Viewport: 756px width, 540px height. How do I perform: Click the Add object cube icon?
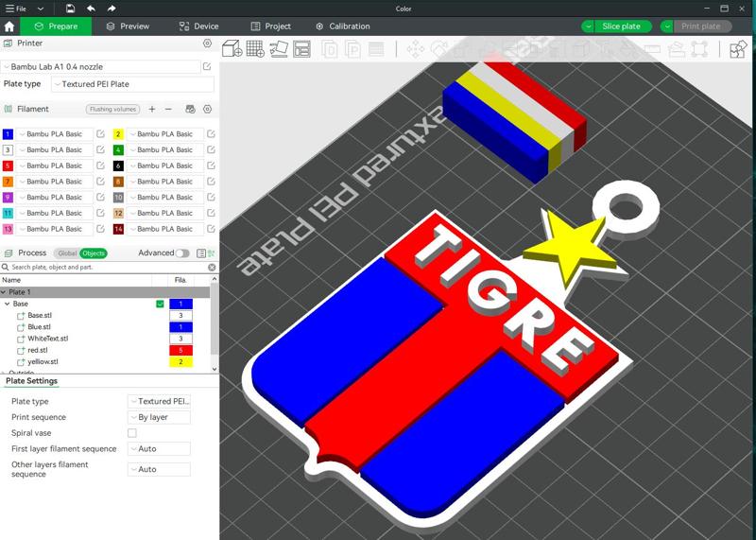pyautogui.click(x=232, y=49)
